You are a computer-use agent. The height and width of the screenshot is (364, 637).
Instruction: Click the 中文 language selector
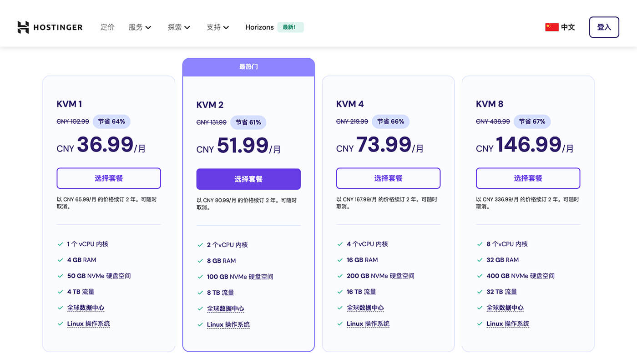(x=567, y=27)
